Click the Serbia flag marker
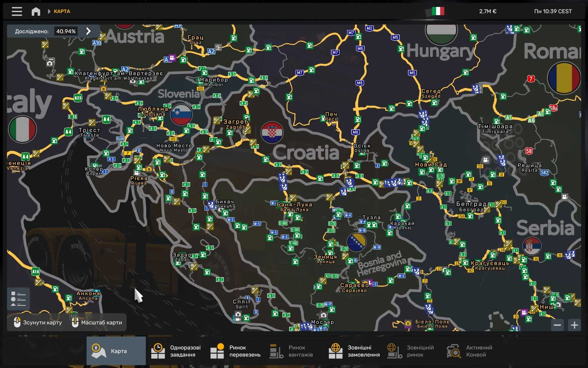The image size is (588, 368). click(x=532, y=246)
